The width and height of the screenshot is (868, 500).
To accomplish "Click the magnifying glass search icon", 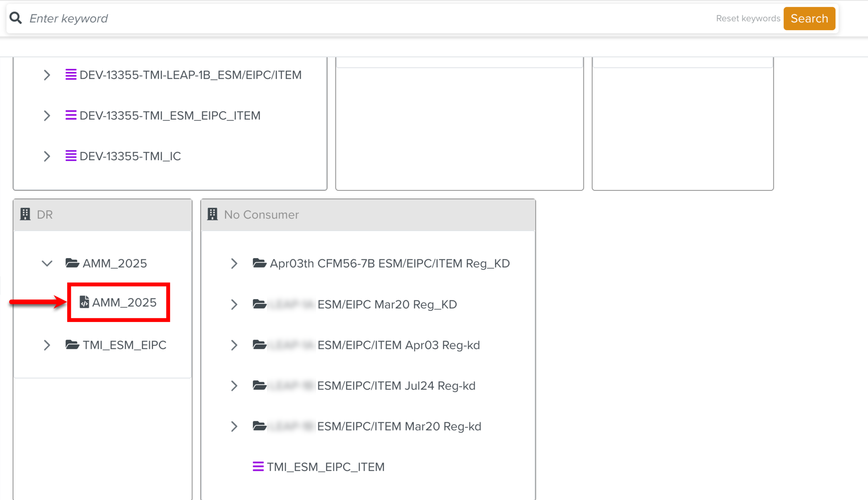I will [16, 18].
